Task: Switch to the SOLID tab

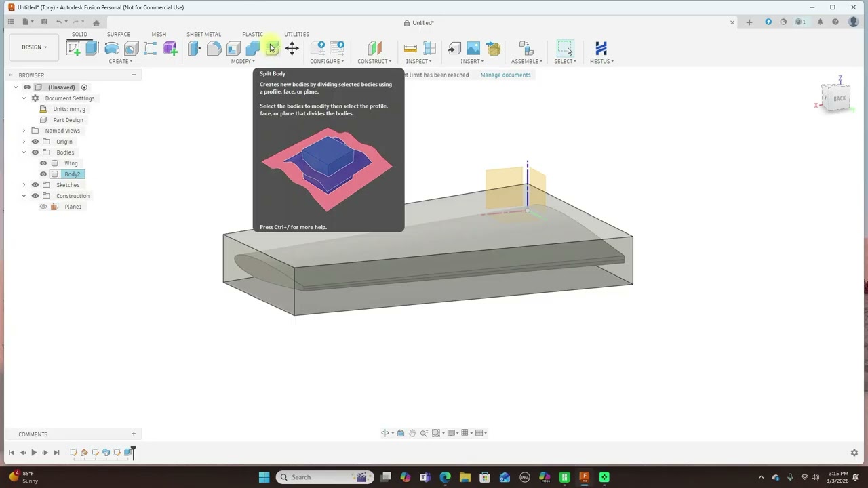Action: (x=79, y=34)
